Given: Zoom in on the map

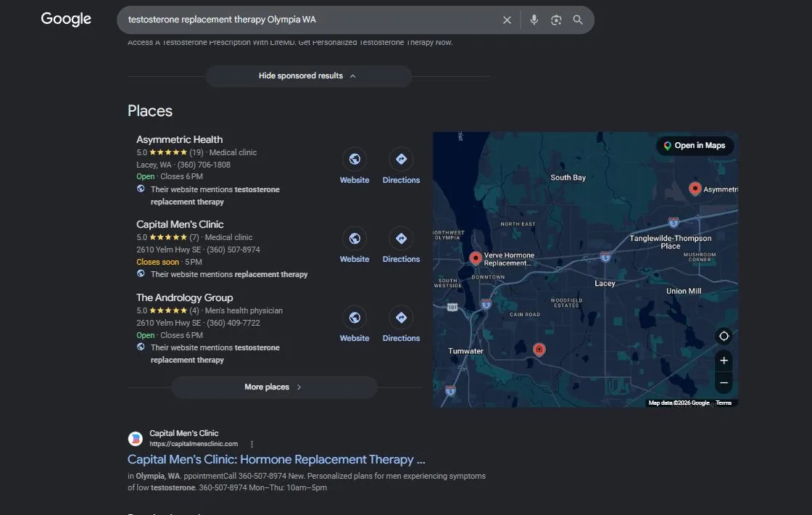Looking at the screenshot, I should click(724, 360).
